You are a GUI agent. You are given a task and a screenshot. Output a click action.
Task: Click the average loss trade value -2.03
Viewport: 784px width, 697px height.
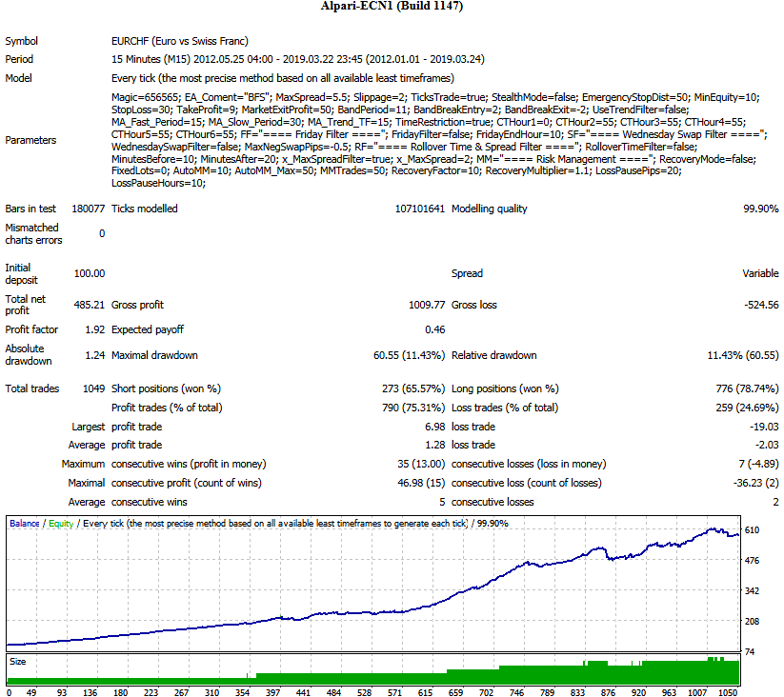(x=767, y=445)
